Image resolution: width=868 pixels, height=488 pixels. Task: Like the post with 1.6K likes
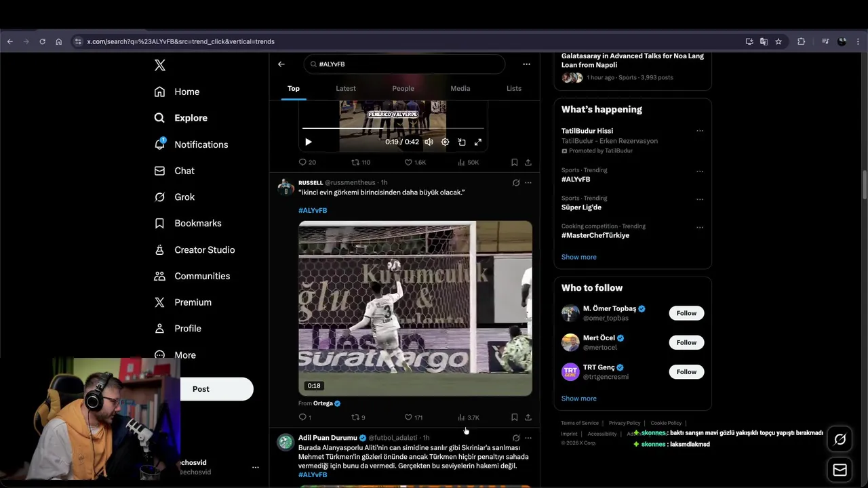point(415,163)
